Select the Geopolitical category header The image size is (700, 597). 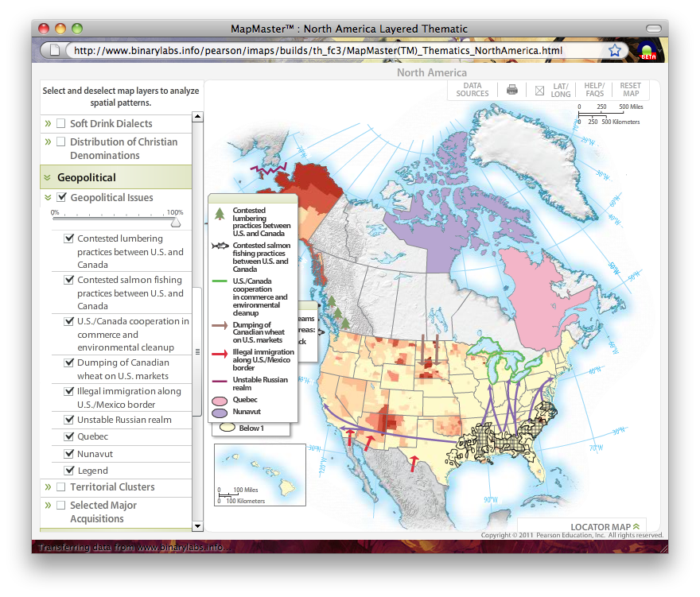[x=86, y=177]
